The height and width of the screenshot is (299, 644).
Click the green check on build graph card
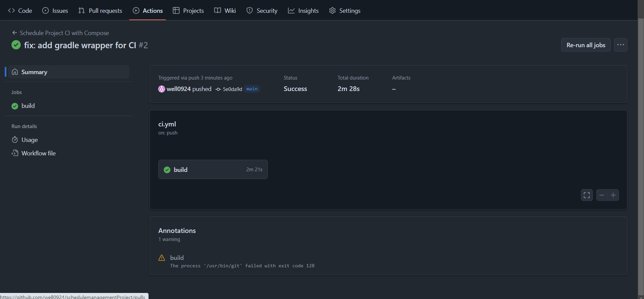pos(167,170)
